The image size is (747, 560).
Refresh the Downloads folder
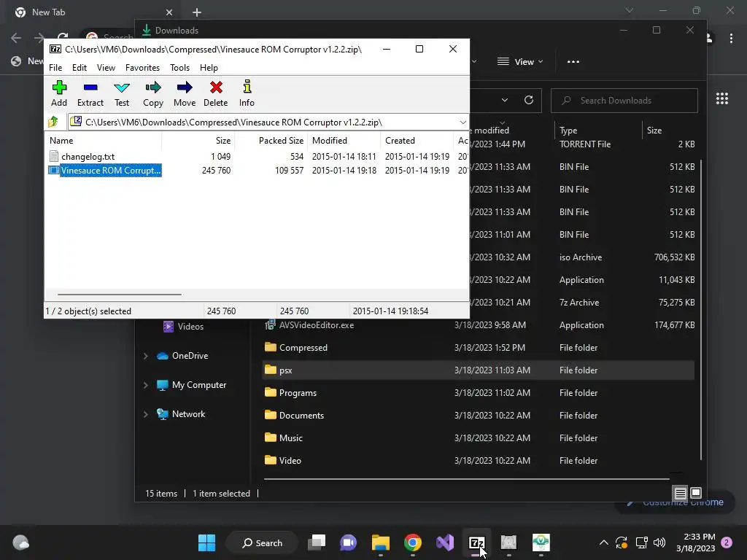pos(528,100)
